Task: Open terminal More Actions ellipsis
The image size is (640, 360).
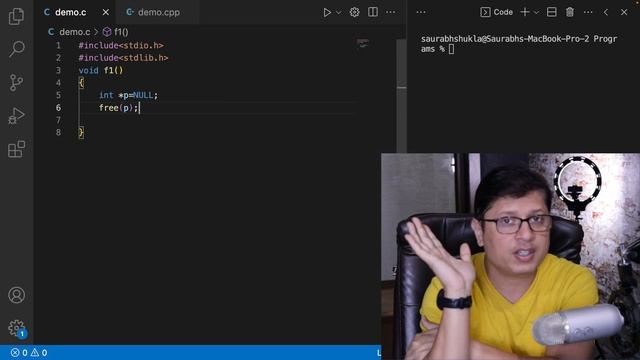Action: tap(588, 12)
